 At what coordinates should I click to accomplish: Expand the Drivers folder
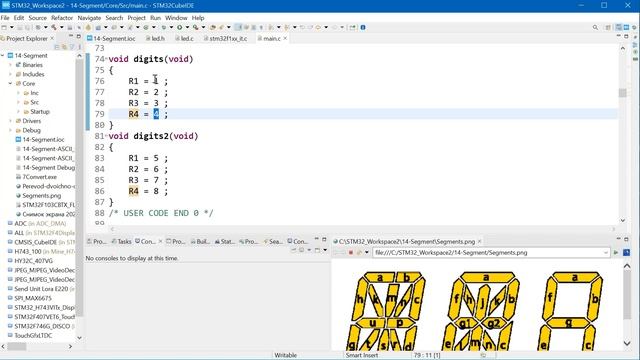point(10,121)
